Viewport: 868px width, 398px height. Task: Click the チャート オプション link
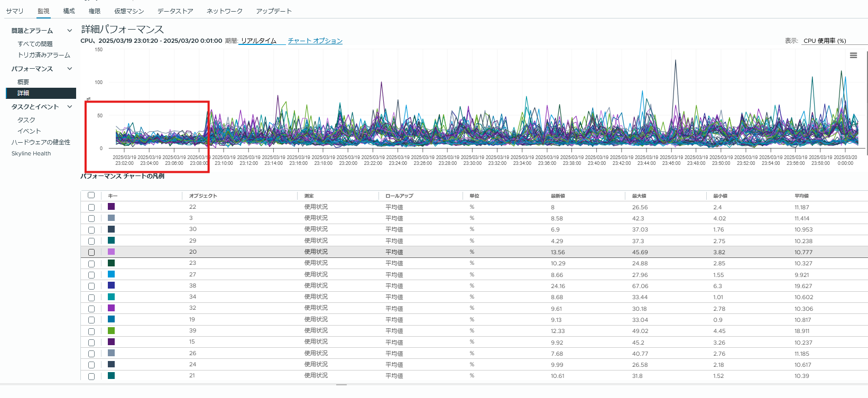pyautogui.click(x=315, y=41)
